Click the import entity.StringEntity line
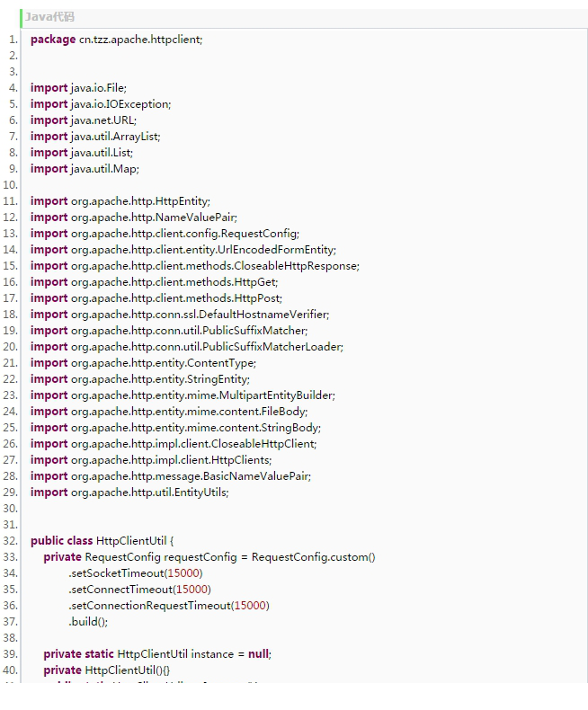The width and height of the screenshot is (588, 710). 140,379
